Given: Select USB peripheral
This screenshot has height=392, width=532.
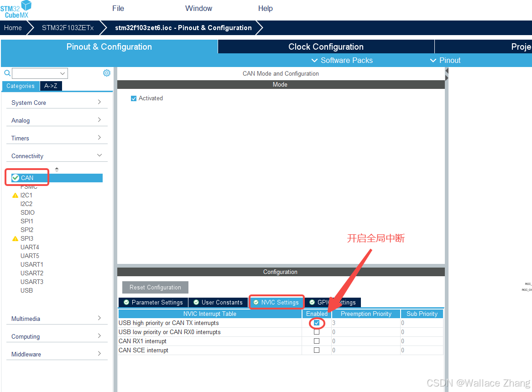Looking at the screenshot, I should tap(26, 290).
